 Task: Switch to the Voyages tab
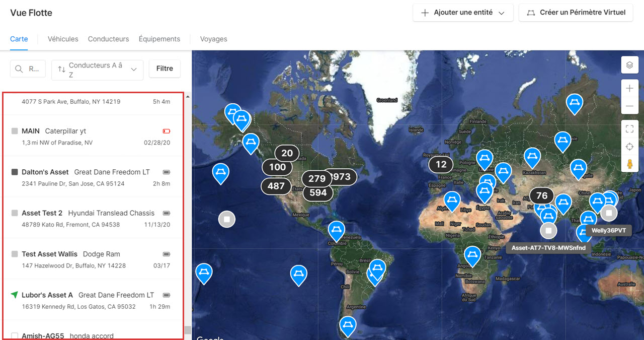click(x=214, y=39)
